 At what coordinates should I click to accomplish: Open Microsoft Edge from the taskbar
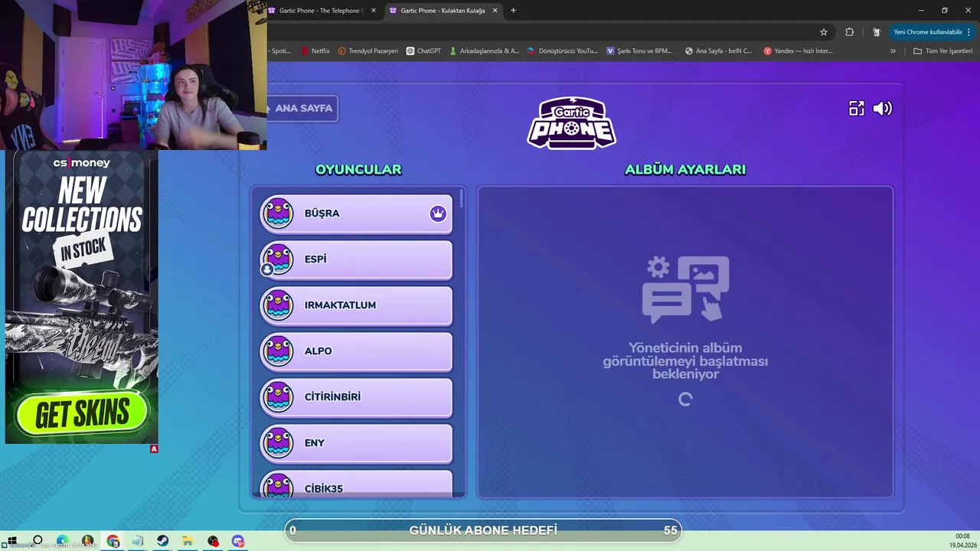pos(63,541)
